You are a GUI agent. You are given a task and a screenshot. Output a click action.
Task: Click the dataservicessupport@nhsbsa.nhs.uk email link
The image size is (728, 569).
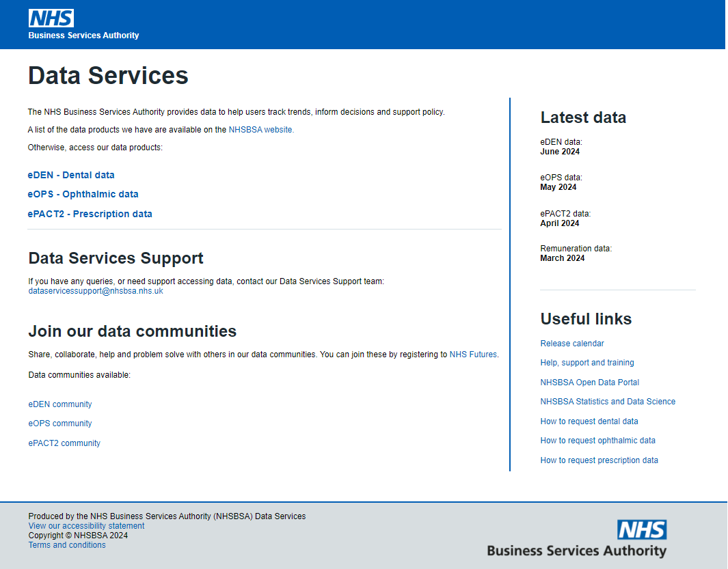tap(96, 291)
